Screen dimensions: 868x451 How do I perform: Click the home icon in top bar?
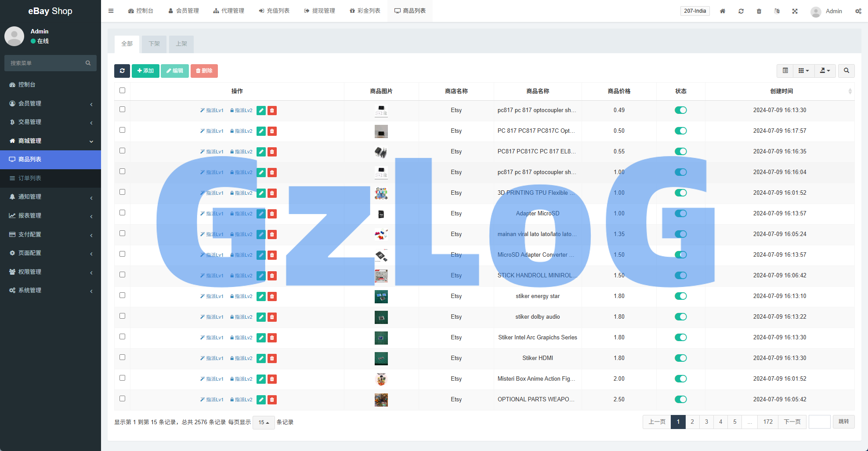click(722, 11)
